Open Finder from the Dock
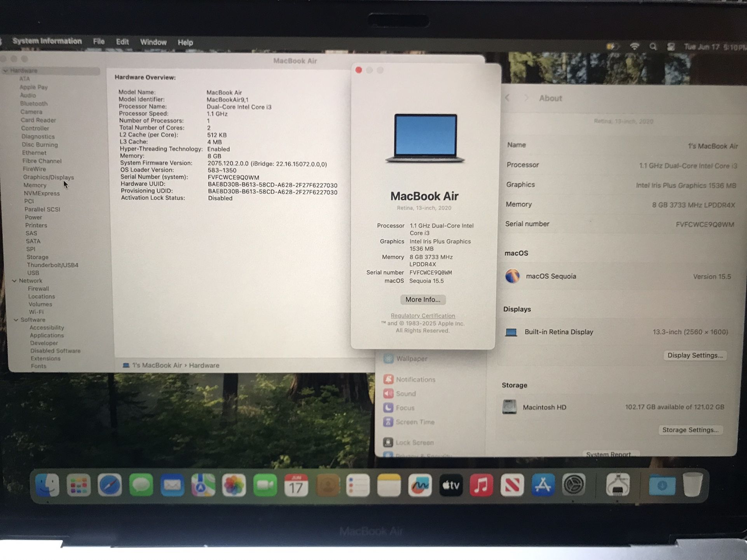Image resolution: width=747 pixels, height=560 pixels. click(47, 485)
